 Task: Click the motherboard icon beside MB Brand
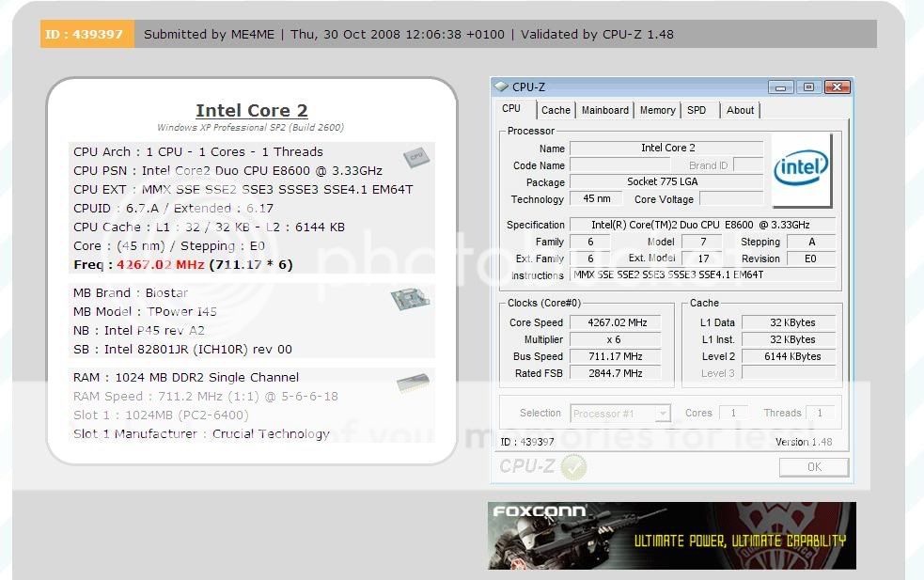411,298
